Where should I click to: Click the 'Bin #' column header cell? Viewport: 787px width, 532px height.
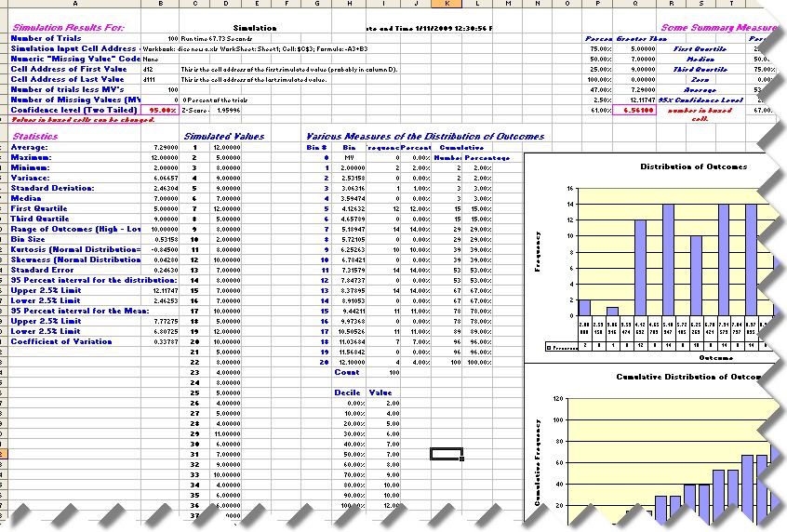(x=316, y=148)
